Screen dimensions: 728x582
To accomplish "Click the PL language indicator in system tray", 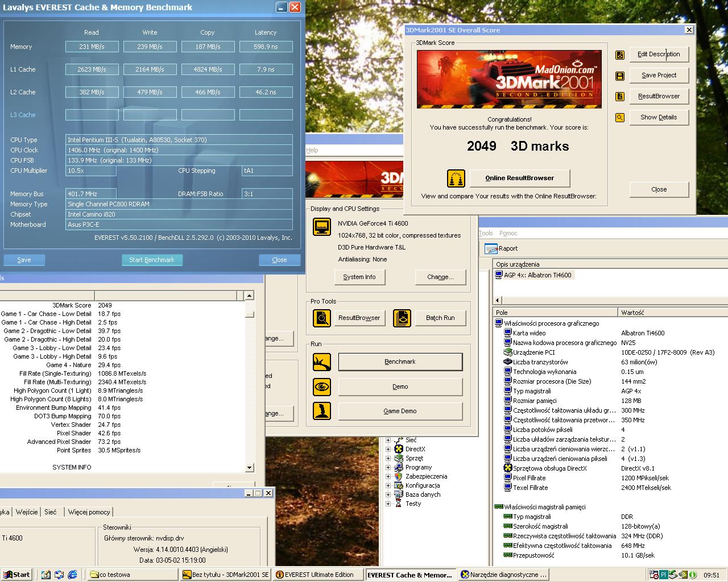I will point(663,575).
